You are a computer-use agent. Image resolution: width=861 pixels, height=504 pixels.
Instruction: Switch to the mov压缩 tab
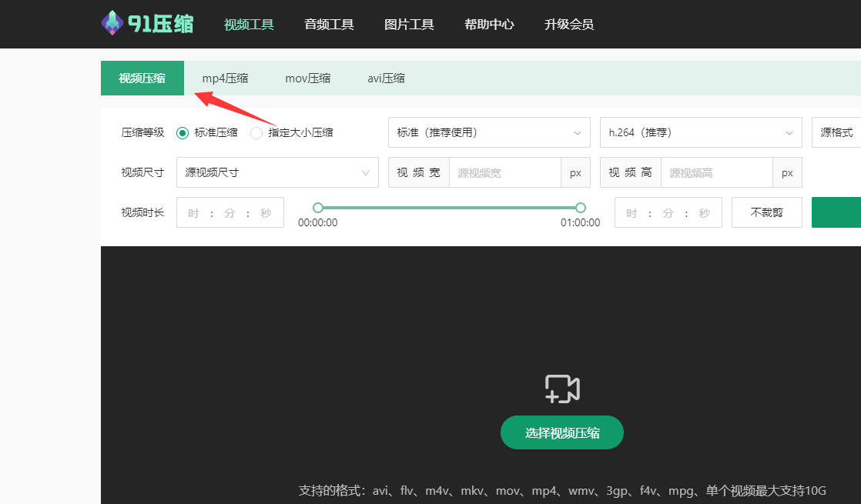[308, 78]
